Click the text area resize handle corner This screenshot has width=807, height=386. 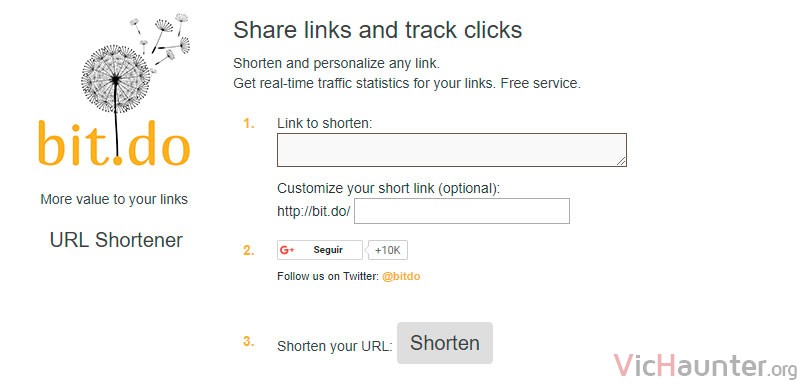point(621,162)
